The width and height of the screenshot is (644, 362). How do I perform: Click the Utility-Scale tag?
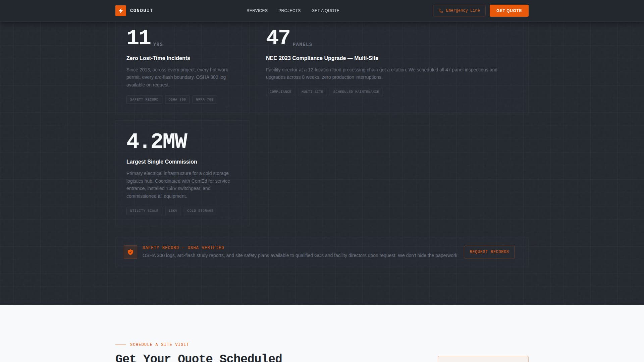(x=144, y=211)
